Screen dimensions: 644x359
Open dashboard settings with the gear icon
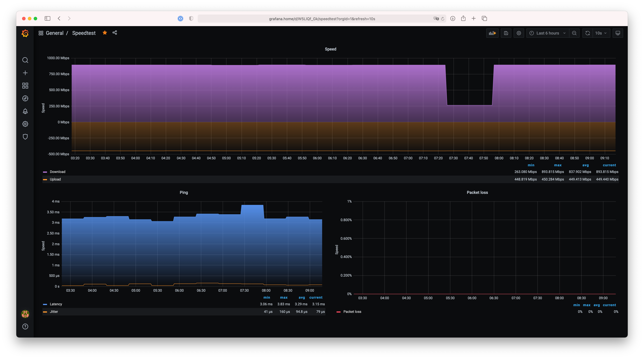519,33
